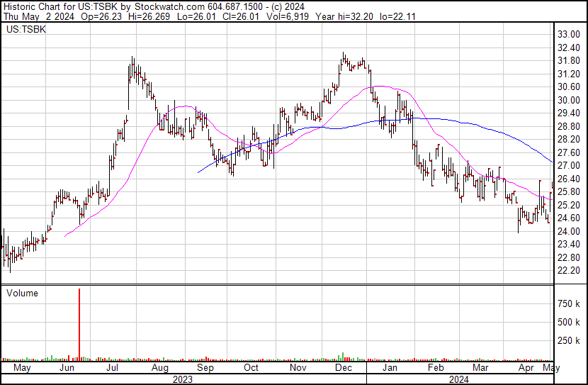Click the tall red volume spike

click(x=79, y=323)
